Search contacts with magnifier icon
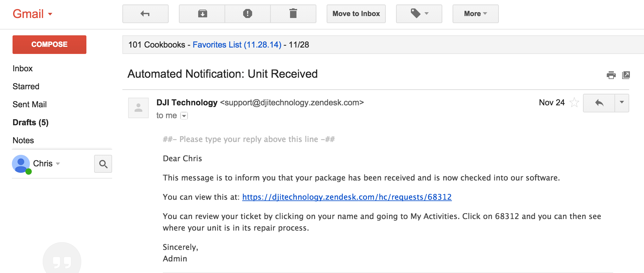Image resolution: width=644 pixels, height=273 pixels. pos(103,164)
